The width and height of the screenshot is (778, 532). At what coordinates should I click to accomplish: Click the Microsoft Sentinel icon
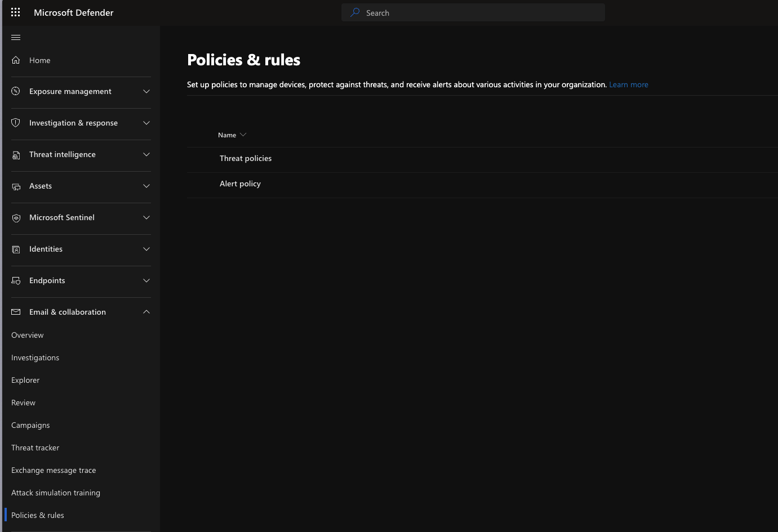pos(16,218)
